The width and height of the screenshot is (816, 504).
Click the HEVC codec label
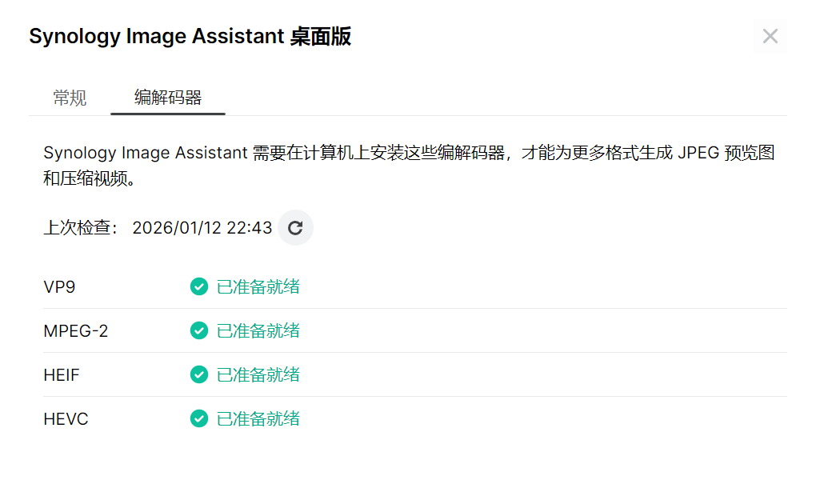coord(66,418)
